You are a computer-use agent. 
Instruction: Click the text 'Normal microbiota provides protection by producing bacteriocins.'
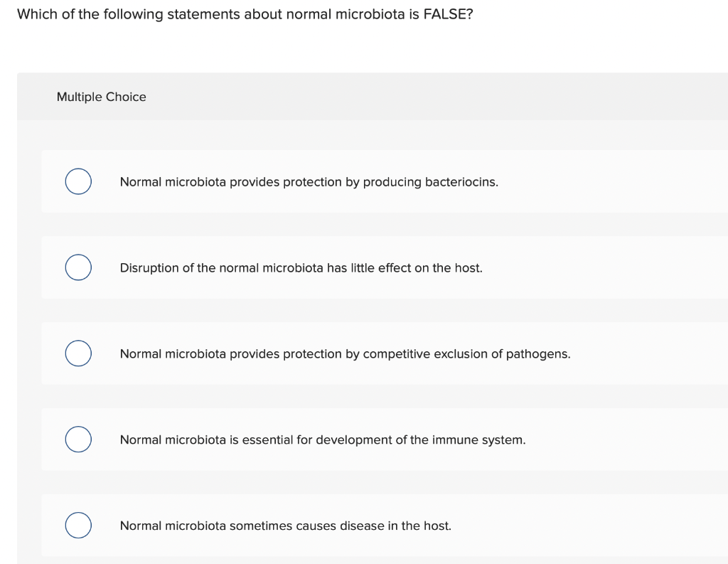point(309,182)
